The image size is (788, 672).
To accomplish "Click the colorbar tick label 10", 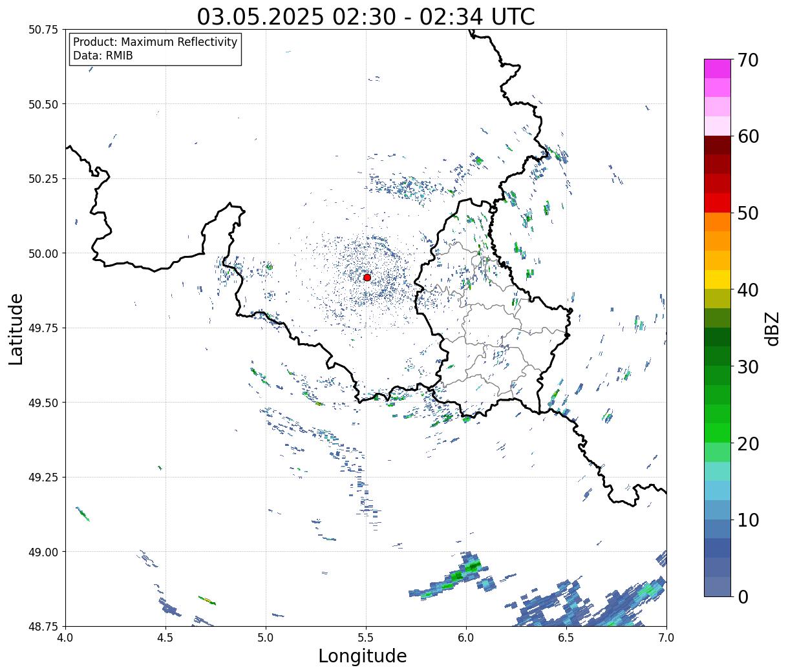I will [x=748, y=520].
